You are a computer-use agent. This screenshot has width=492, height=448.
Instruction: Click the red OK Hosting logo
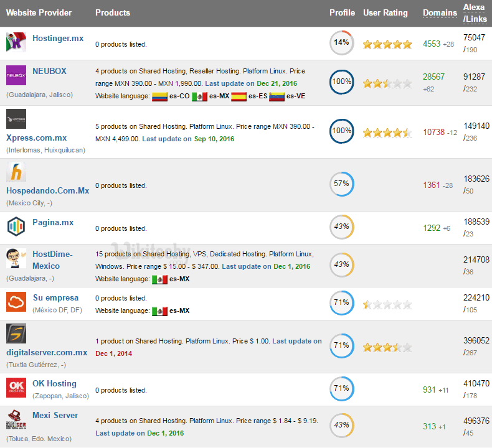coord(16,387)
